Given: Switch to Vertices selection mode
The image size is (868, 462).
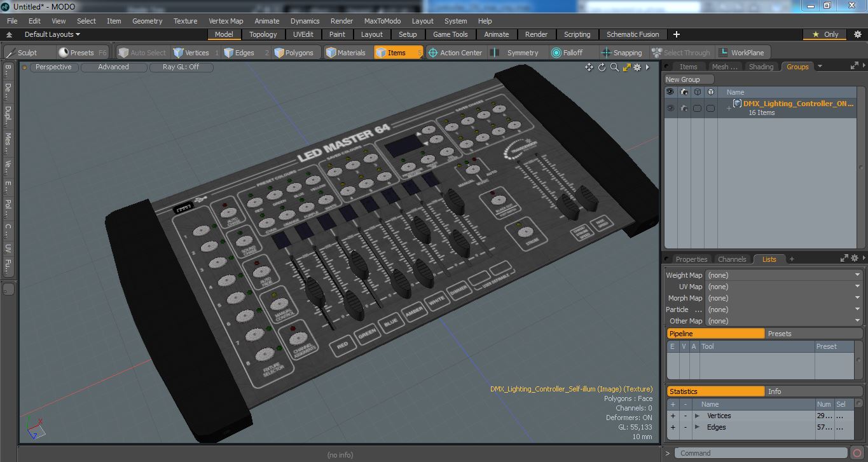Looking at the screenshot, I should point(195,53).
